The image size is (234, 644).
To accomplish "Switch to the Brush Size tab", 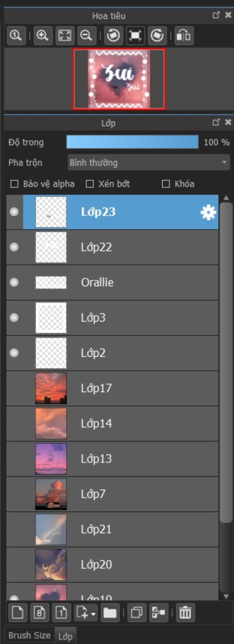I will pyautogui.click(x=29, y=635).
